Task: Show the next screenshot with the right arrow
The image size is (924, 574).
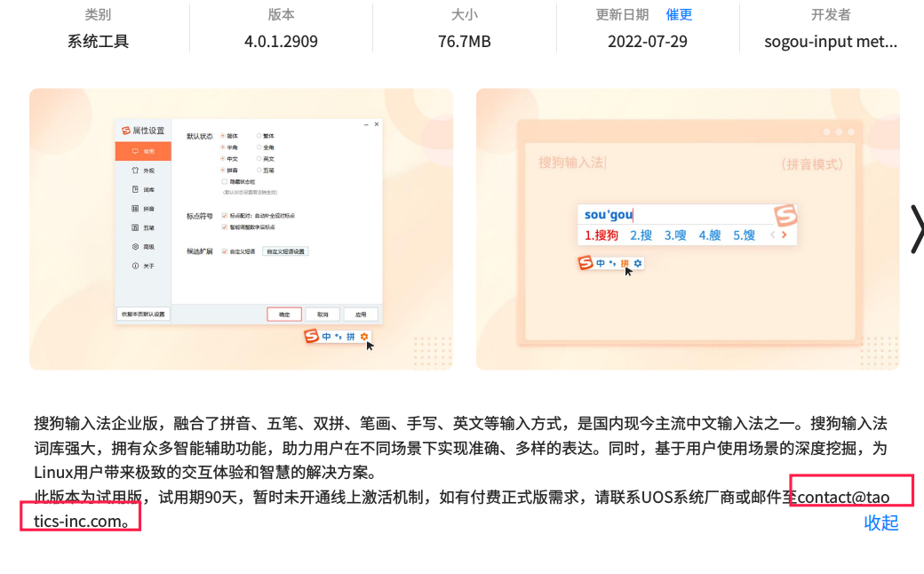Action: click(x=916, y=229)
